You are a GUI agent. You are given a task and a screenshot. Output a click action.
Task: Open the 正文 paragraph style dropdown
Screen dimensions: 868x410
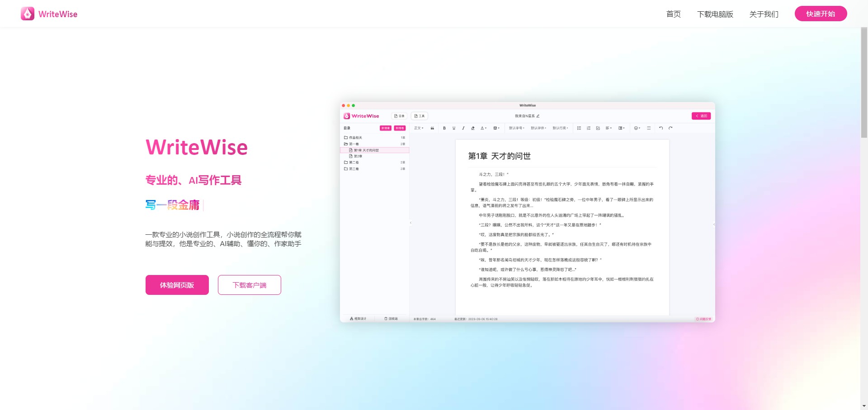pos(419,128)
